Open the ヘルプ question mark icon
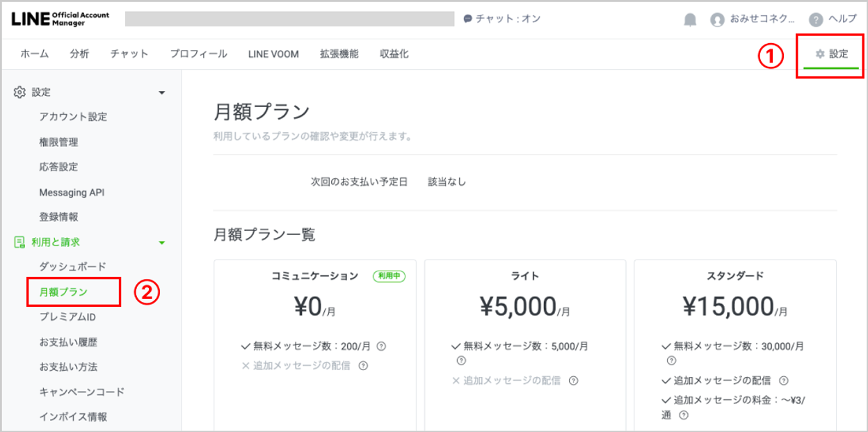This screenshot has height=432, width=868. 816,19
